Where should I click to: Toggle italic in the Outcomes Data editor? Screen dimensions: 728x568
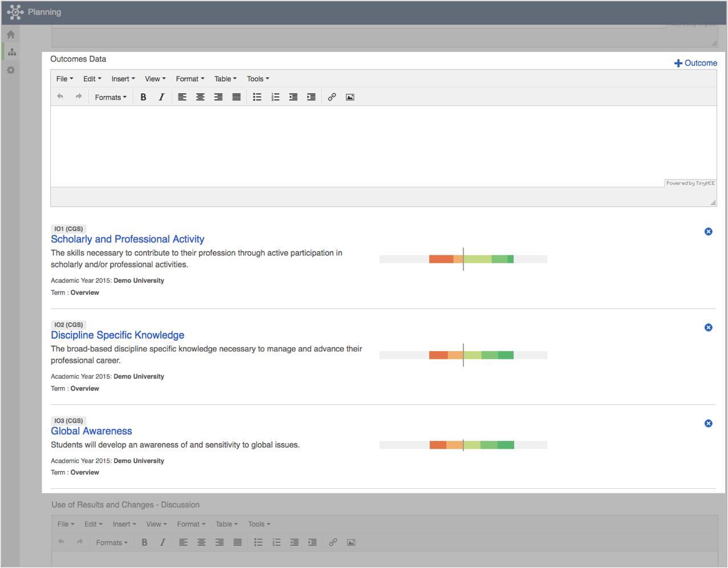[x=161, y=97]
